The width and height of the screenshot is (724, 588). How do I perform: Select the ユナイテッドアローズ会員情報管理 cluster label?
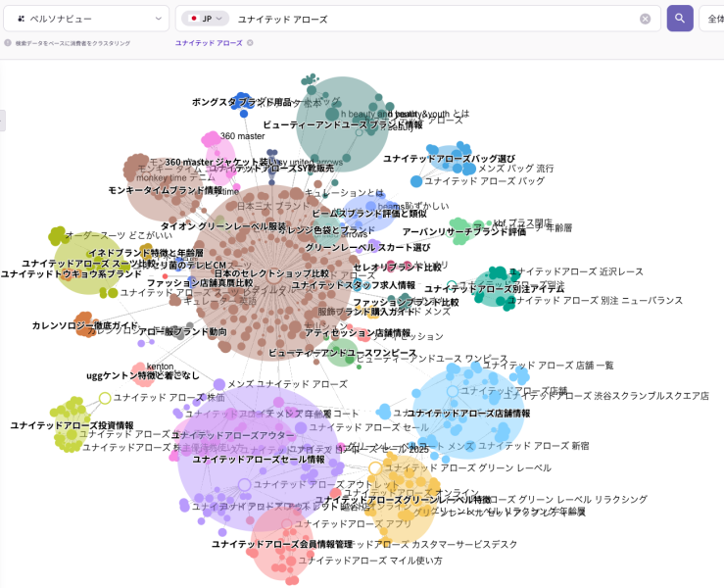282,544
